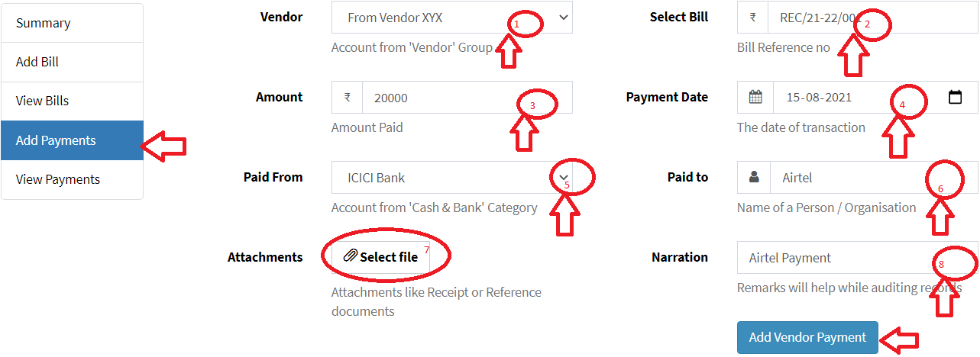The image size is (980, 357).
Task: Click the Select file attachment button
Action: tap(381, 257)
